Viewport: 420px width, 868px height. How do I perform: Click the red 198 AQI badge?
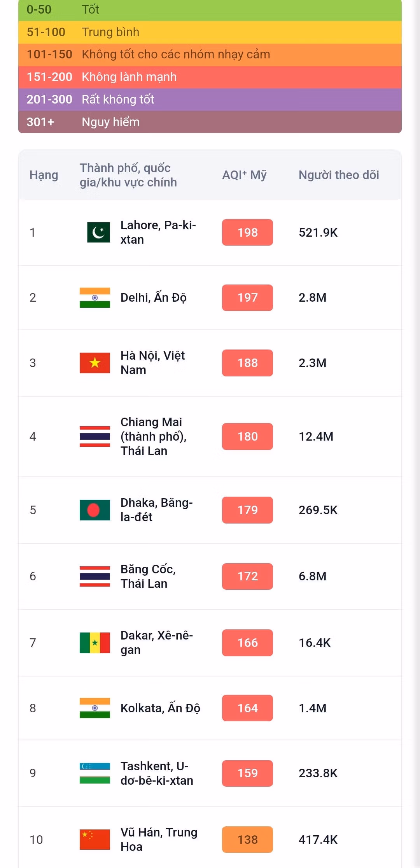[x=247, y=232]
